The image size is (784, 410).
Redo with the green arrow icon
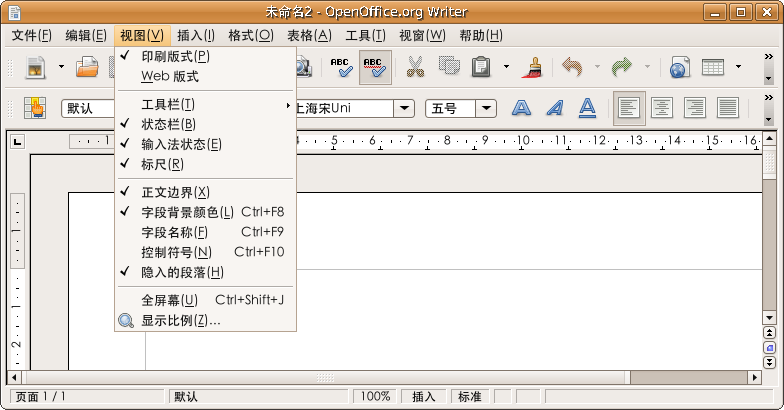coord(622,66)
